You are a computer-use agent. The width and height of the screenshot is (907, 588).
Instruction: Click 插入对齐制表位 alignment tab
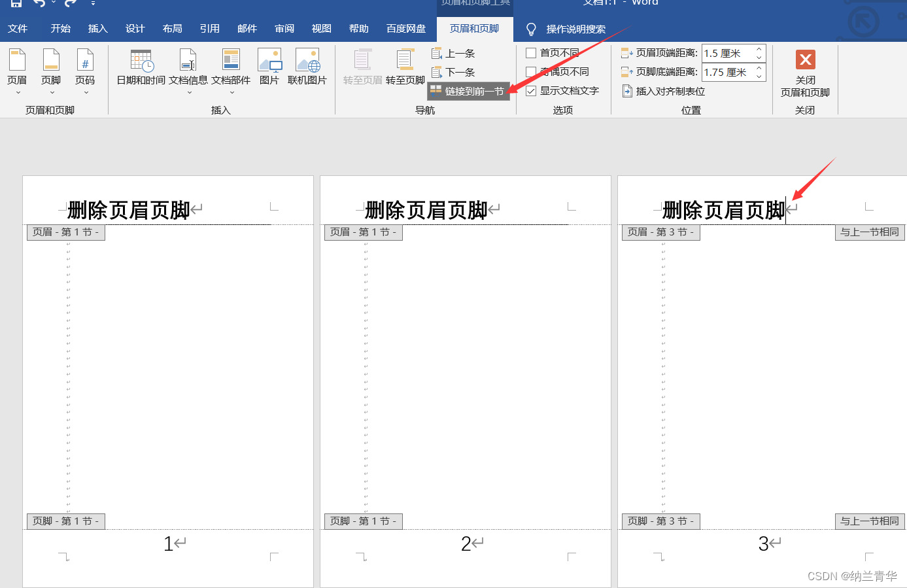coord(663,92)
